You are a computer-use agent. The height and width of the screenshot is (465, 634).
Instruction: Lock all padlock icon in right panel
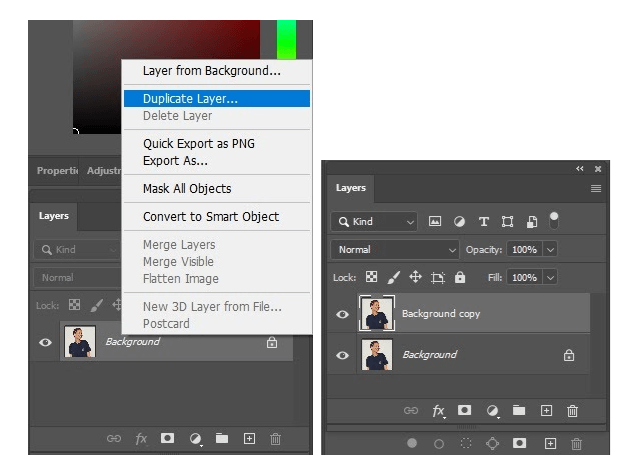coord(460,277)
